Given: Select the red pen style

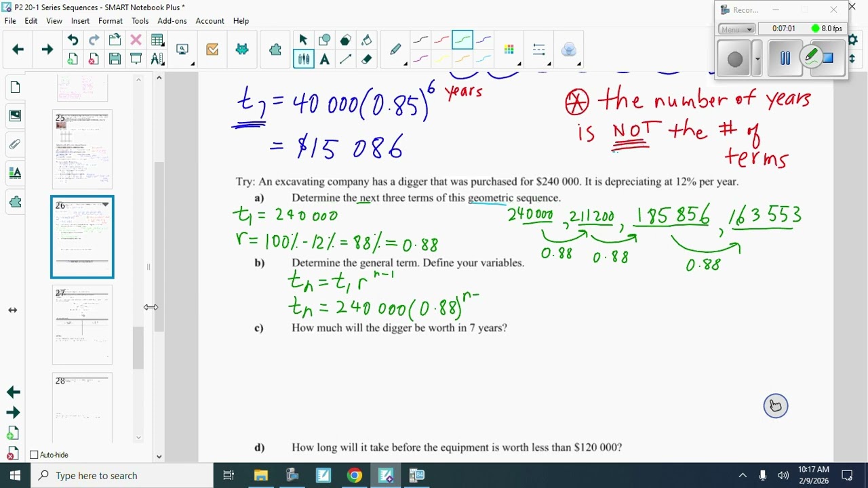Looking at the screenshot, I should click(441, 40).
